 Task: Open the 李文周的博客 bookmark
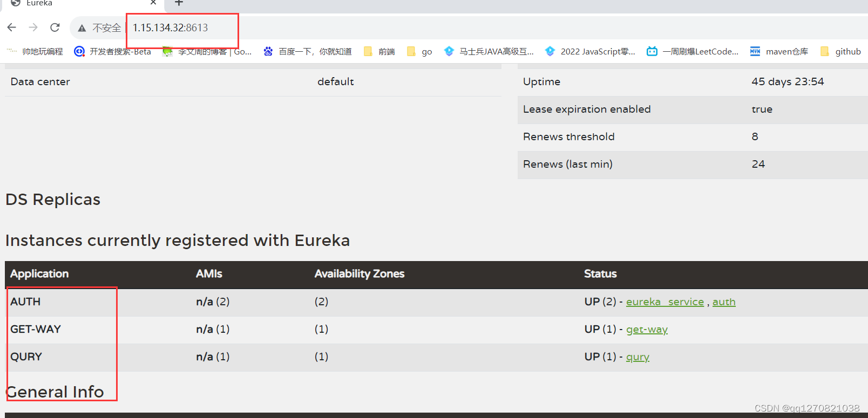point(207,52)
